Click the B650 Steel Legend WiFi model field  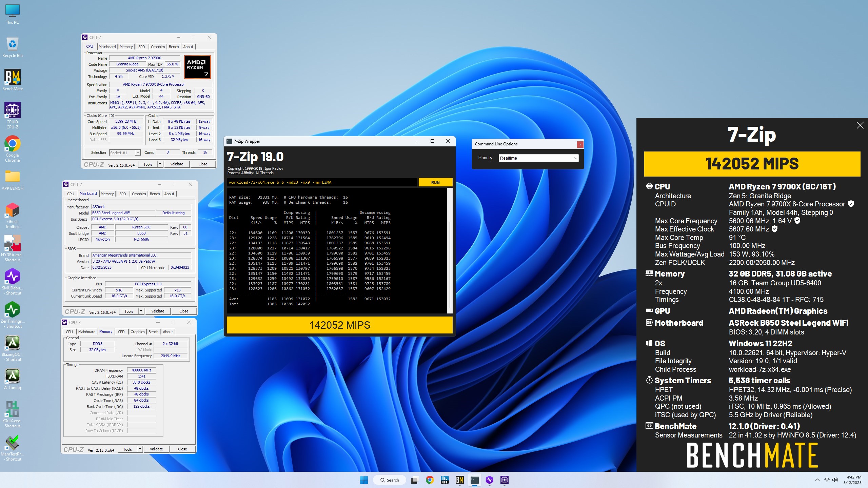(123, 213)
